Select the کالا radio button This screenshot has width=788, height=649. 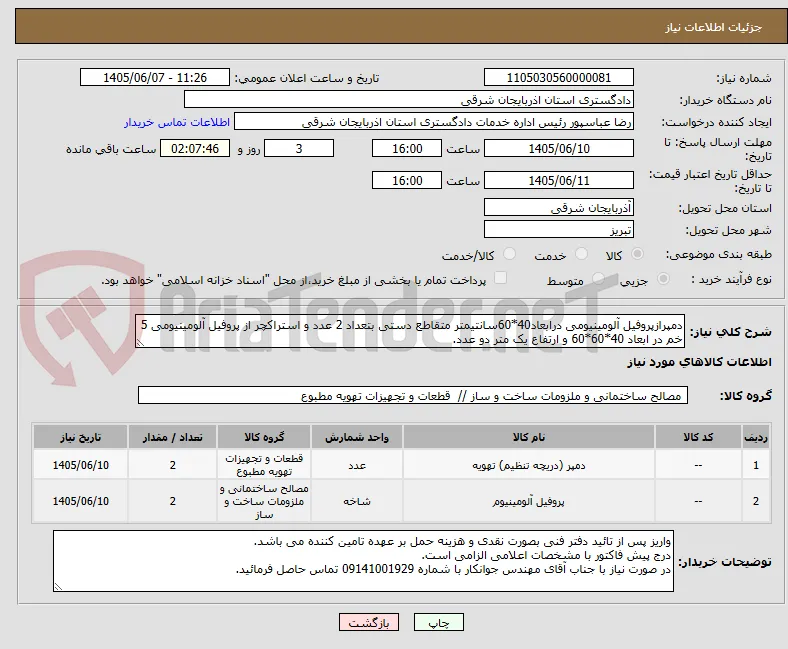pyautogui.click(x=637, y=254)
